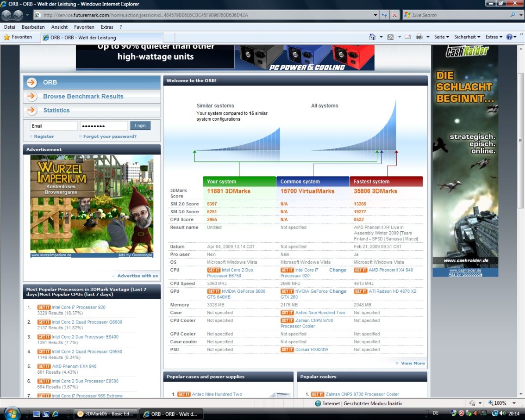
Task: Open the Favoriten star button
Action: [x=18, y=37]
